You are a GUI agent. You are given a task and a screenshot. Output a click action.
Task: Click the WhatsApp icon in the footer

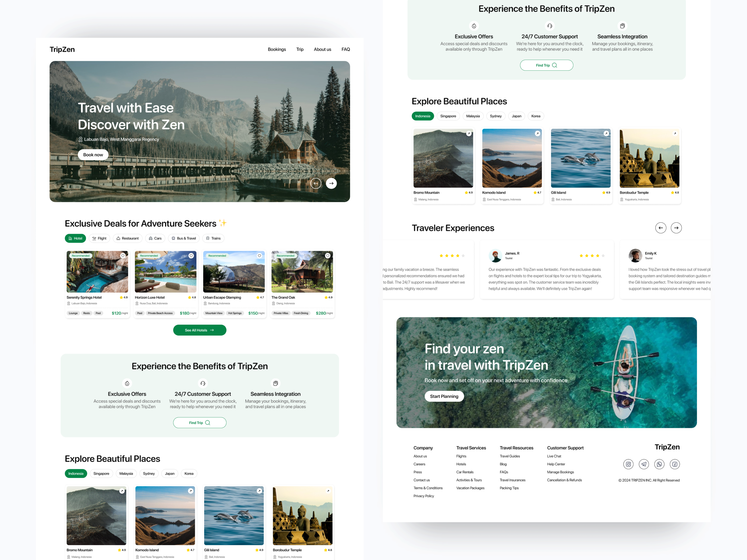(659, 464)
